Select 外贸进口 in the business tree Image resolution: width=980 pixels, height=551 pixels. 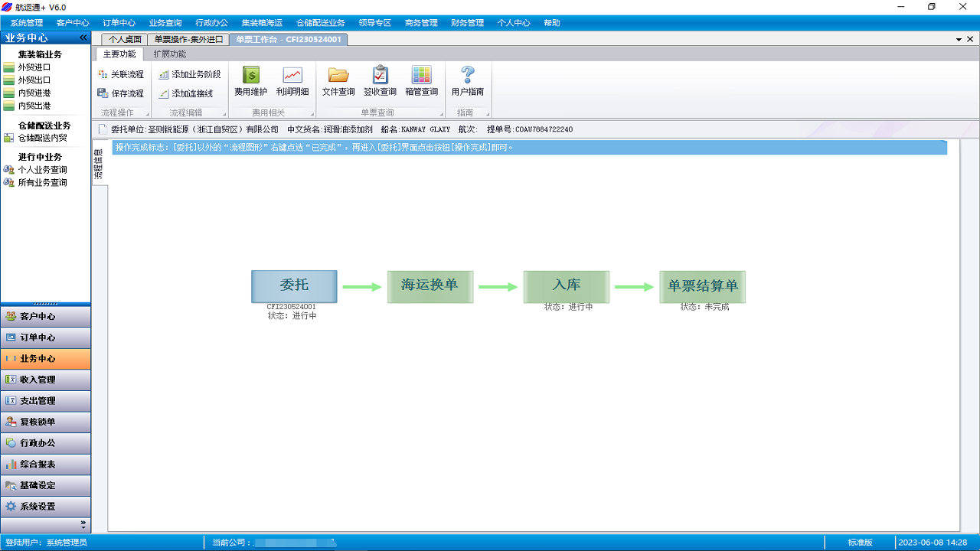tap(34, 67)
